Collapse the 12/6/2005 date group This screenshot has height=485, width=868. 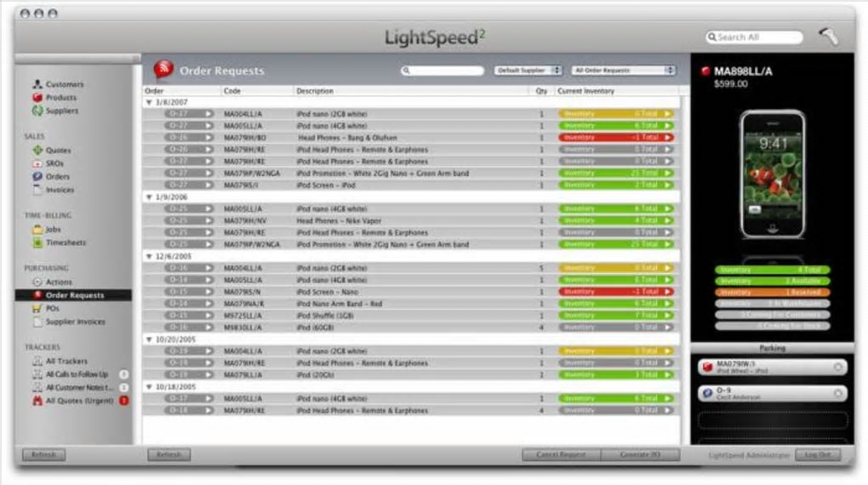tap(149, 256)
